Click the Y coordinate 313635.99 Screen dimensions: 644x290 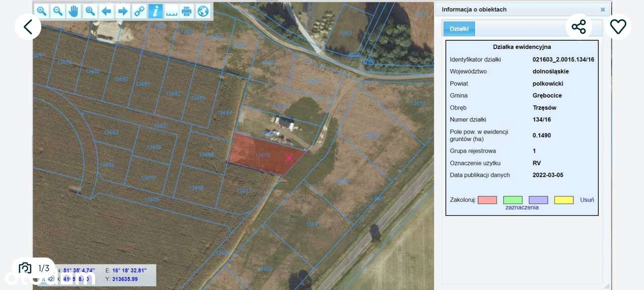(x=125, y=279)
